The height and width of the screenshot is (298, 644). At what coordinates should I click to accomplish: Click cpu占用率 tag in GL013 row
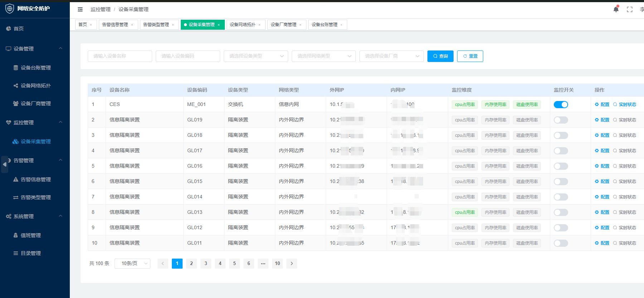pos(465,212)
